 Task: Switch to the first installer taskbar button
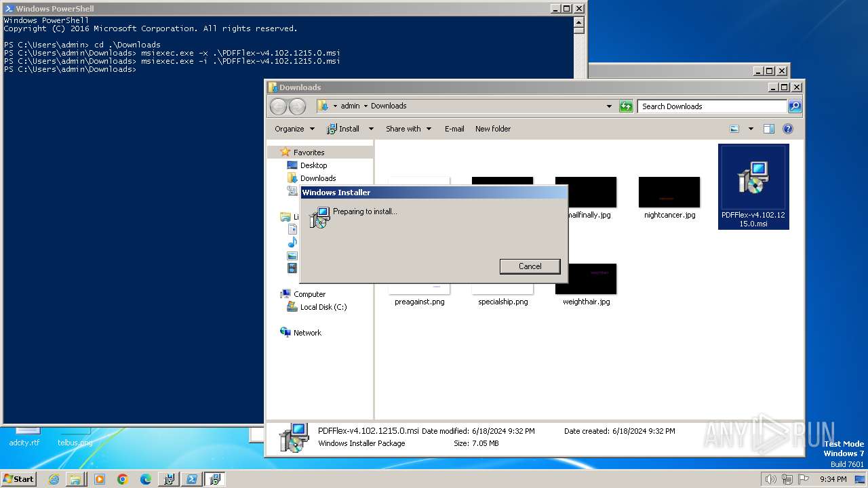pos(168,479)
